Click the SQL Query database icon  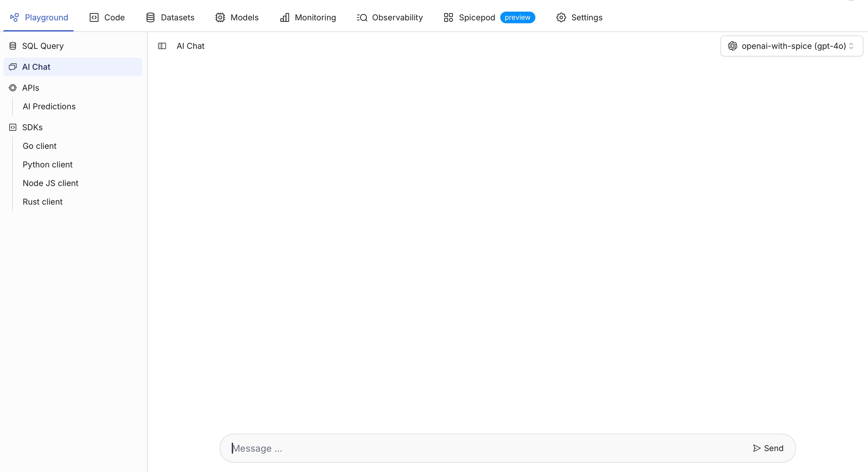[13, 46]
